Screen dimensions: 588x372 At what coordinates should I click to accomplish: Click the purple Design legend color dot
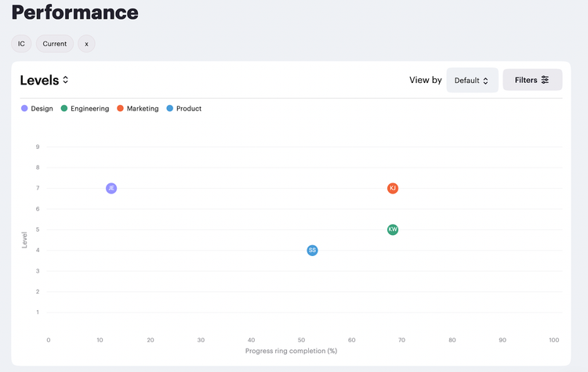click(24, 108)
